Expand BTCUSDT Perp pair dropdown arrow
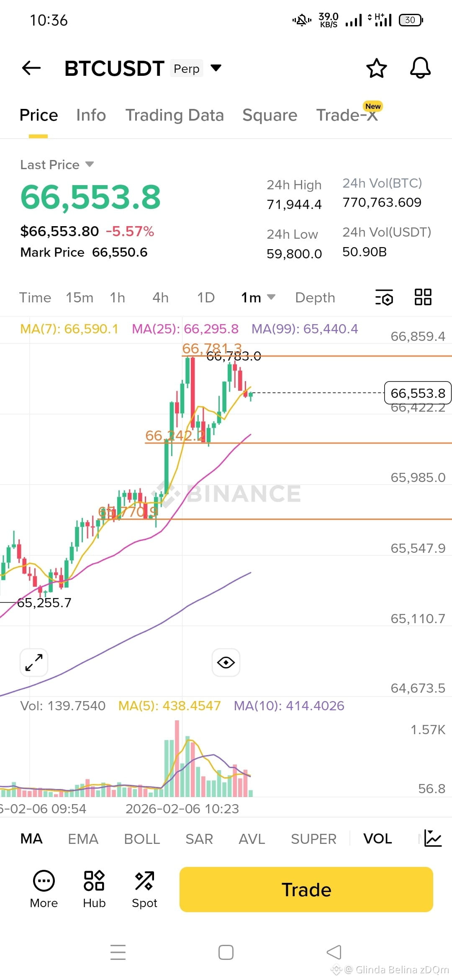This screenshot has width=452, height=980. (216, 68)
